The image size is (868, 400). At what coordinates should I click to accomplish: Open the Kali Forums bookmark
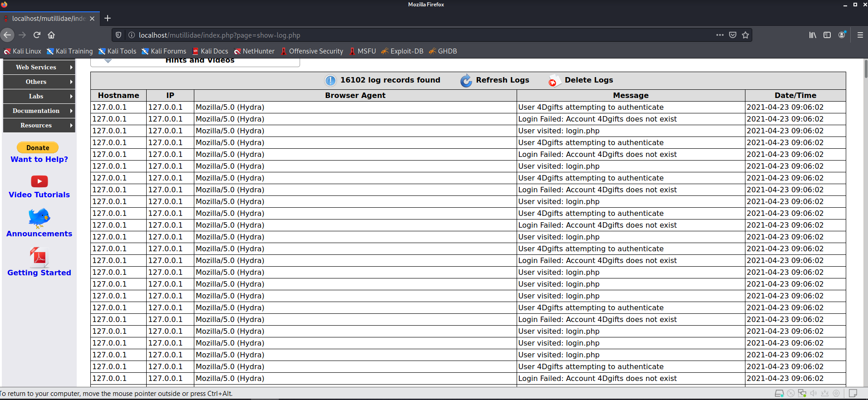pyautogui.click(x=164, y=51)
